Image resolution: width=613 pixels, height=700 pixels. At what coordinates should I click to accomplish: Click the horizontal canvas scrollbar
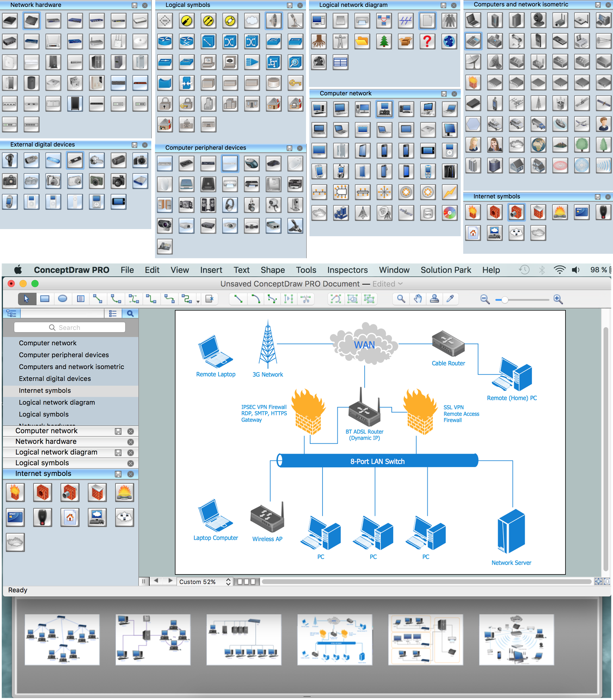426,581
